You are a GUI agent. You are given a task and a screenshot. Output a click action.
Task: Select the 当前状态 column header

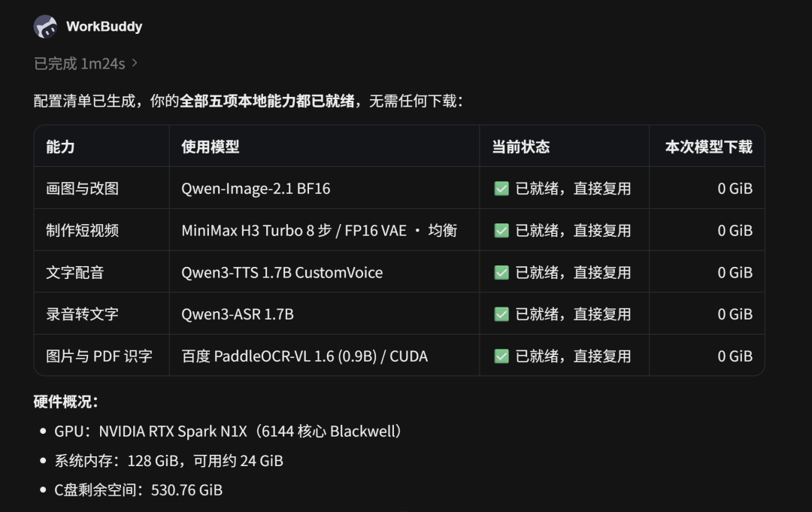(520, 147)
